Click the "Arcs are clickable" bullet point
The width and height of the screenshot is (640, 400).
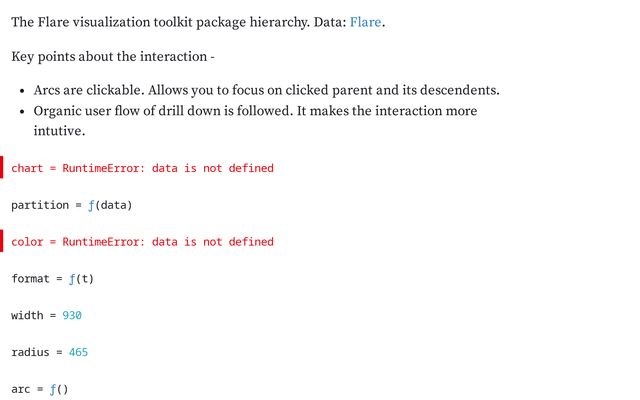point(265,90)
